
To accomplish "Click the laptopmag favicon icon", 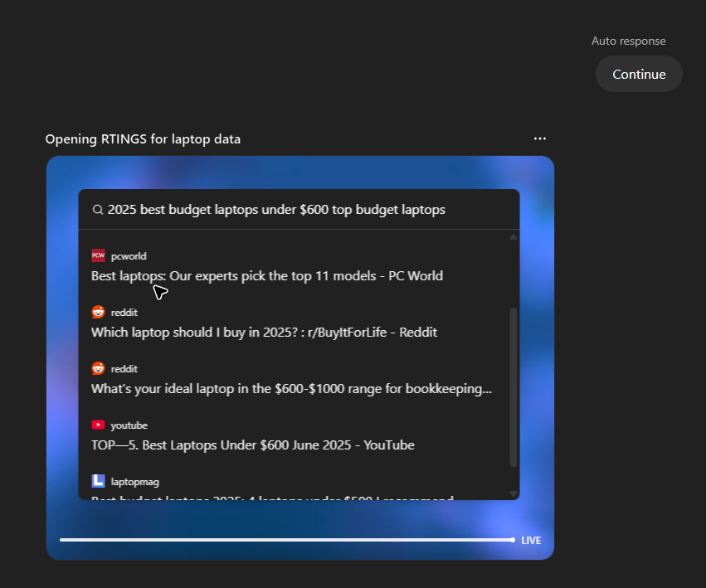I will click(x=98, y=481).
